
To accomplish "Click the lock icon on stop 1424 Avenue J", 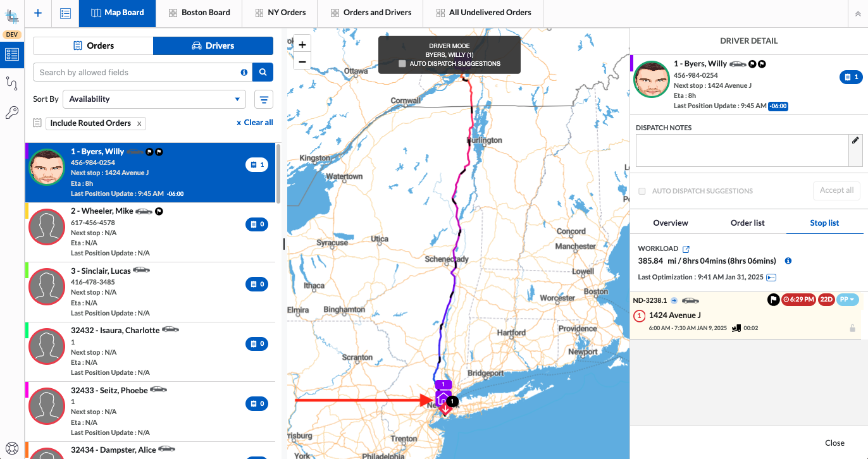I will (x=852, y=328).
